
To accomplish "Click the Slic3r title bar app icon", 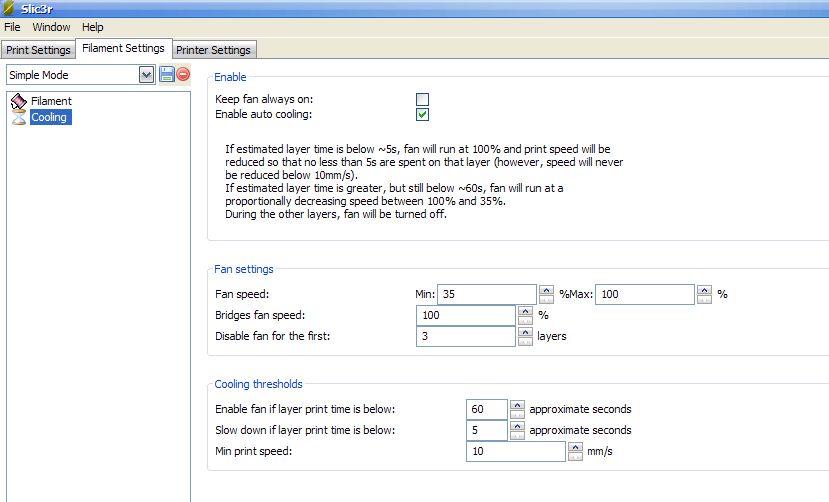I will [x=8, y=8].
